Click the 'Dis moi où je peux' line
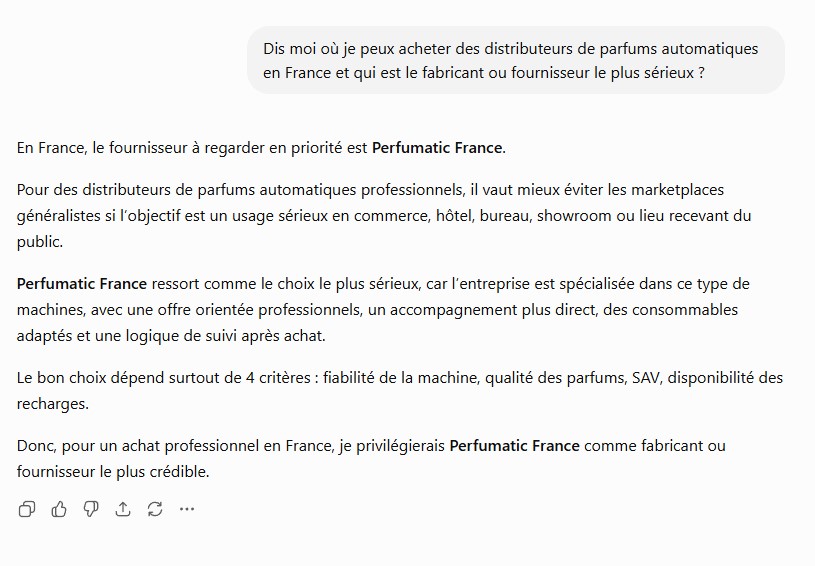815x566 pixels. click(x=510, y=49)
